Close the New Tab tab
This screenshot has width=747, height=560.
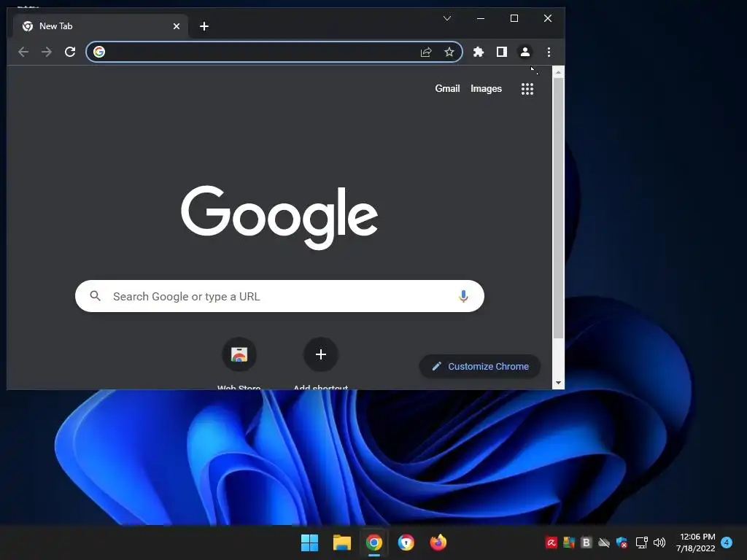(x=177, y=26)
